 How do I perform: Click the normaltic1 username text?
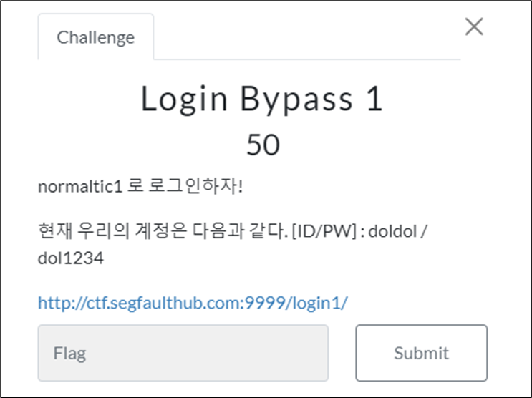point(80,186)
